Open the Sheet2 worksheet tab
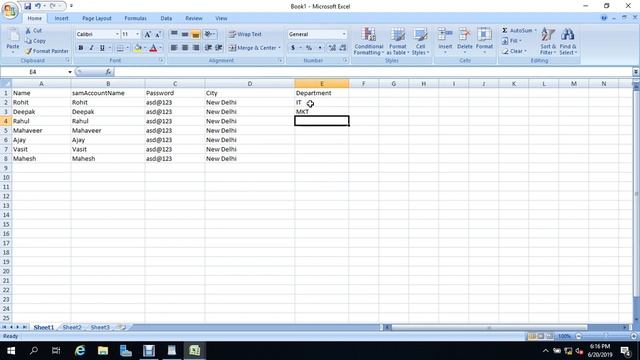The image size is (640, 360). (72, 327)
